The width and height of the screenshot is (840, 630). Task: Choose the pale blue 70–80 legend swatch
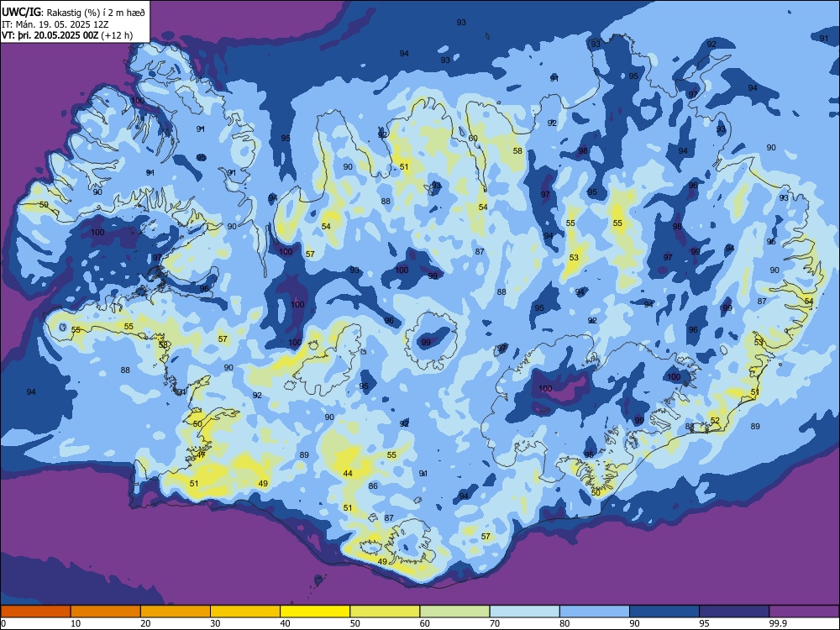[x=524, y=612]
